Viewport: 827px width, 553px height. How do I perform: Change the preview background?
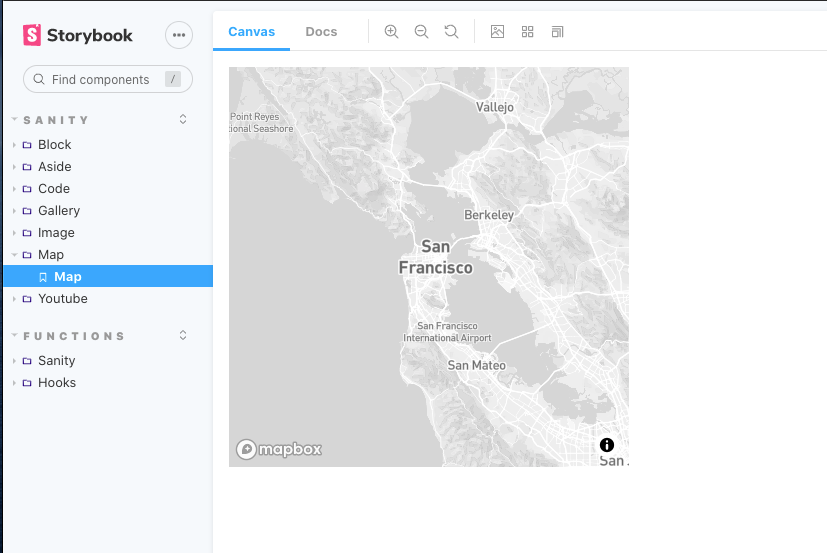(x=497, y=32)
